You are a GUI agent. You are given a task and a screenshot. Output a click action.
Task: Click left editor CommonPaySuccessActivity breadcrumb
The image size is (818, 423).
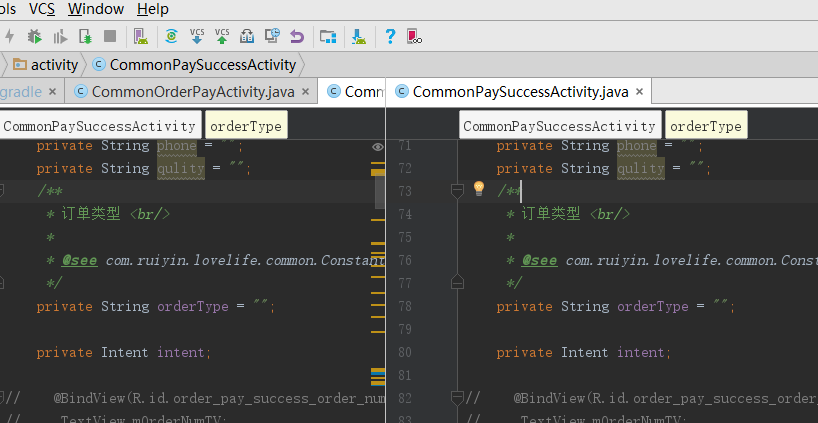coord(100,126)
